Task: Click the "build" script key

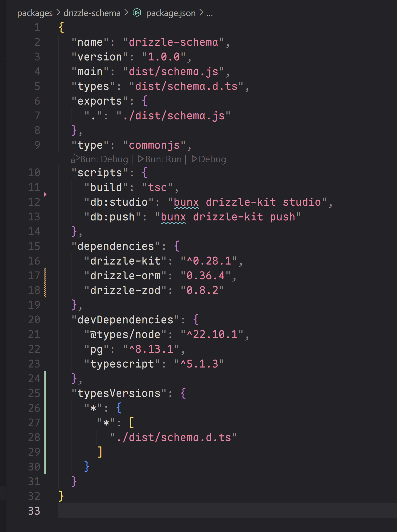Action: coord(106,187)
